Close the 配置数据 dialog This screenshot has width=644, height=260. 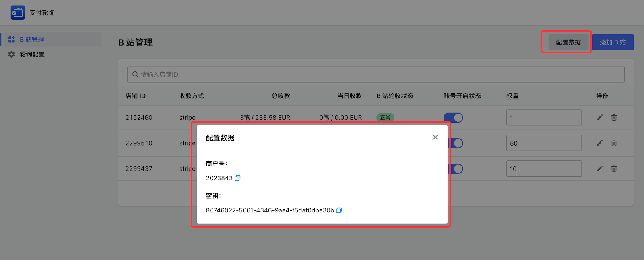click(x=435, y=137)
